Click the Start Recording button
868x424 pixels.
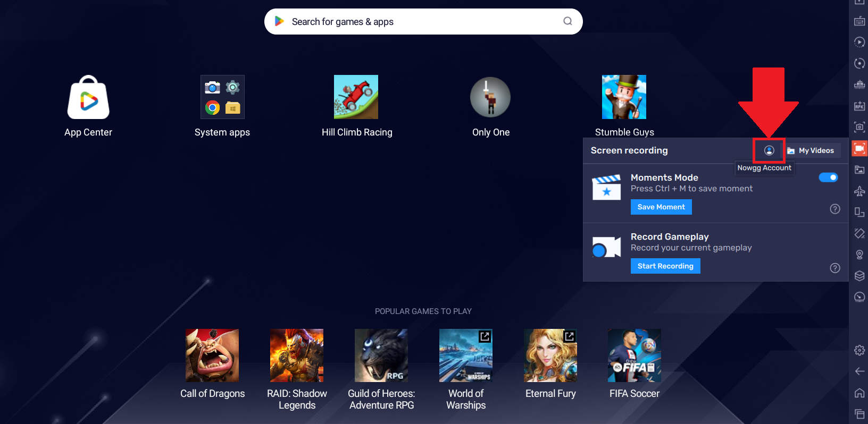pyautogui.click(x=665, y=266)
